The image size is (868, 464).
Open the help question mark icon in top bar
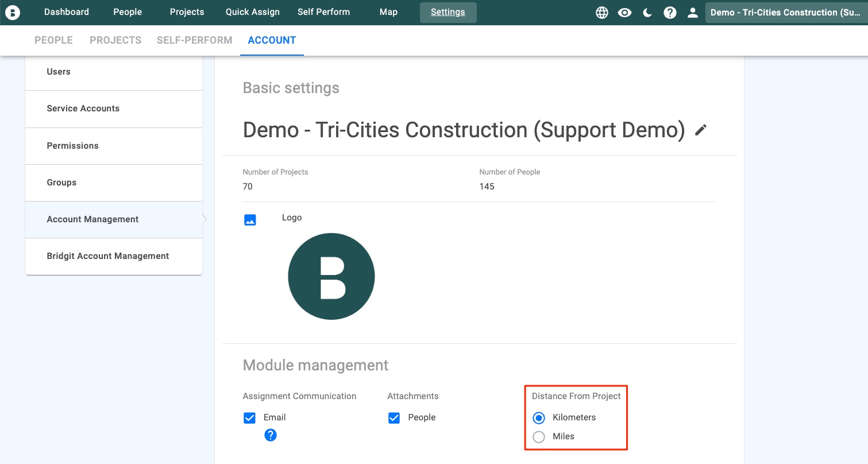pos(670,13)
